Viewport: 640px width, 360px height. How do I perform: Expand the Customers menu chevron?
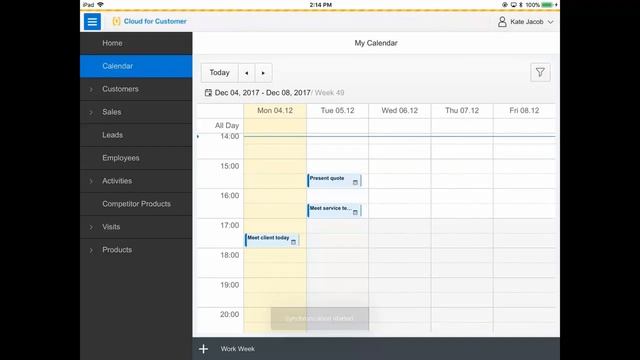click(x=91, y=89)
